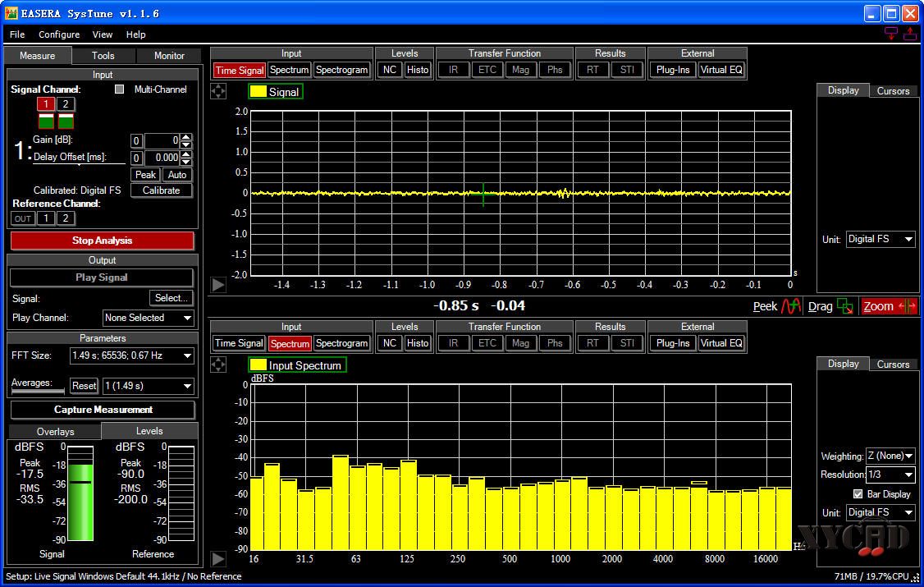Open Plug-Ins in the upper External group

[672, 70]
